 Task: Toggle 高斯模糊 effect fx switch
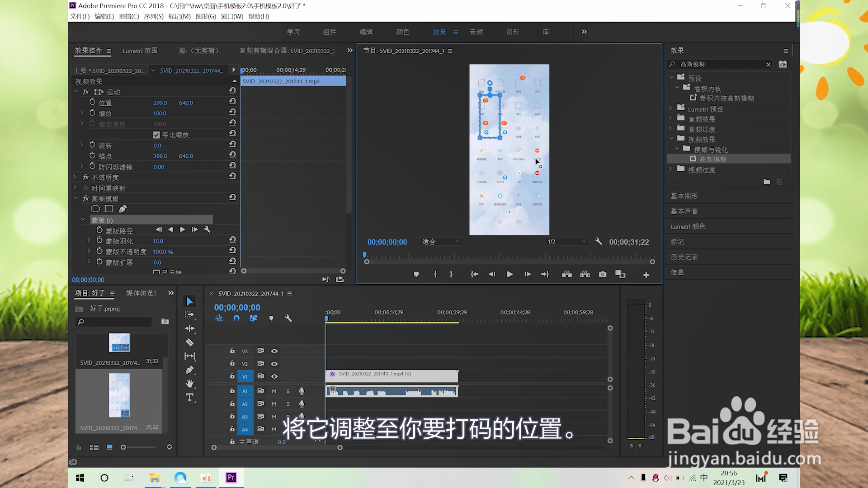(x=86, y=199)
